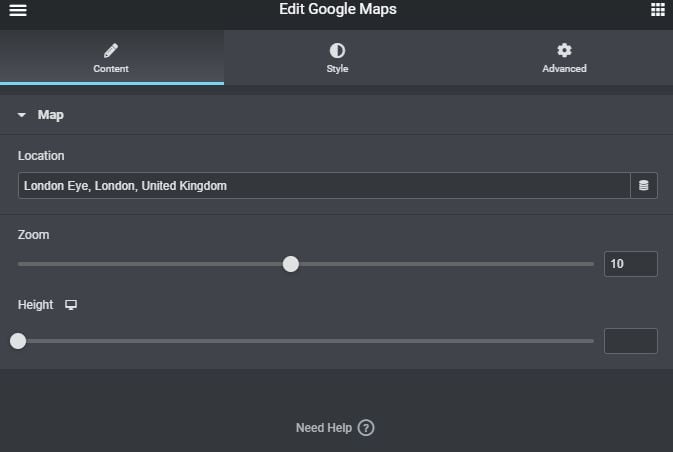Viewport: 673px width, 452px height.
Task: Click the Zoom slider handle
Action: pos(291,264)
